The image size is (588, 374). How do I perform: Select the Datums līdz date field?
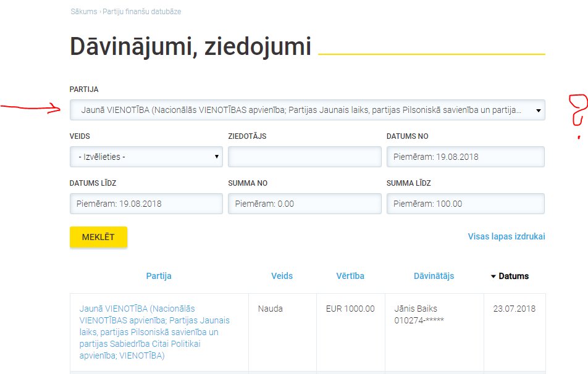[146, 204]
